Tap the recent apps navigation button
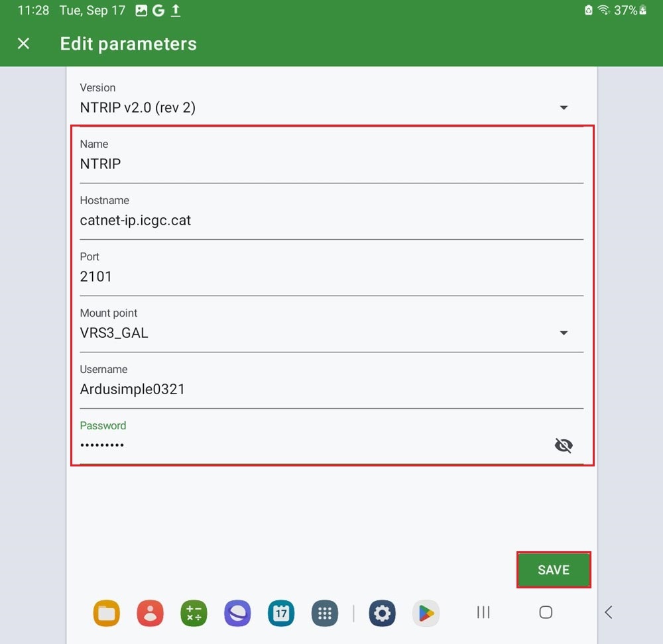This screenshot has width=663, height=644. pyautogui.click(x=483, y=612)
